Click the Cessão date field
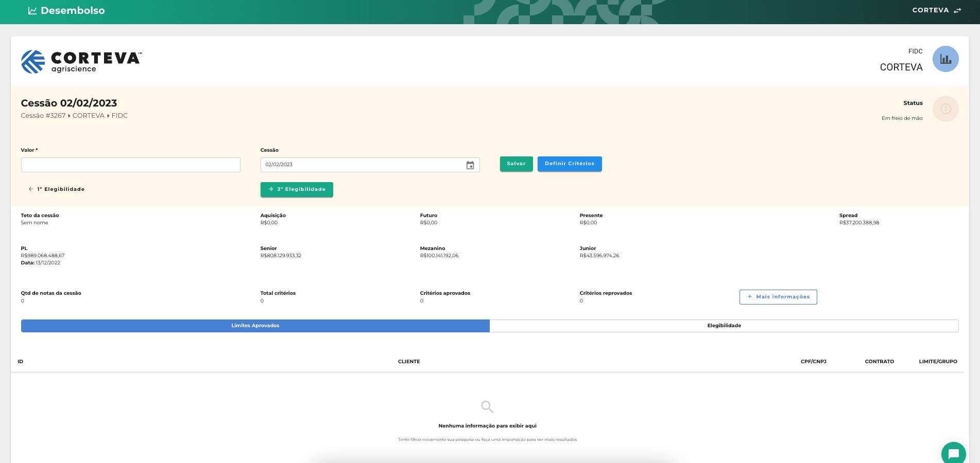This screenshot has height=463, width=980. (370, 165)
